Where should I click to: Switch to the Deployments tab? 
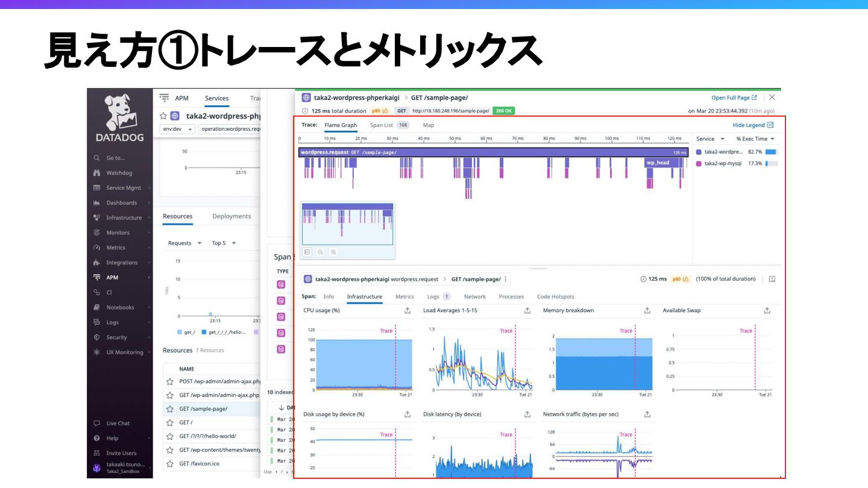[231, 216]
